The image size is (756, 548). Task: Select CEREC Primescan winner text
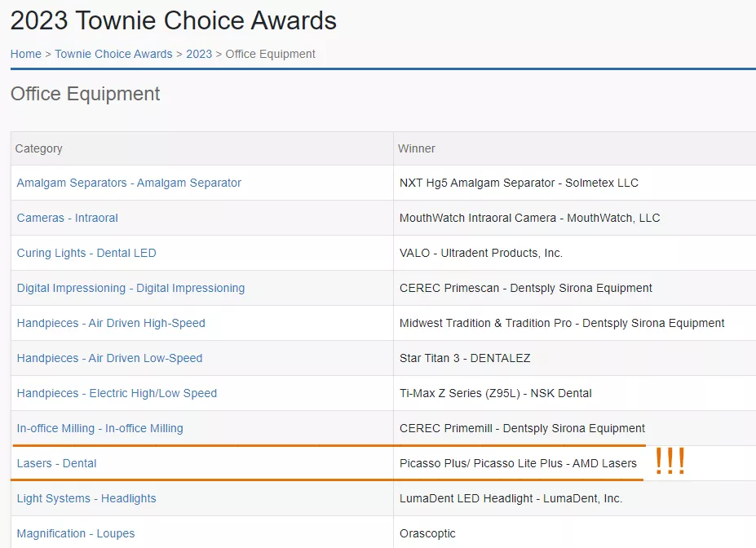(525, 288)
